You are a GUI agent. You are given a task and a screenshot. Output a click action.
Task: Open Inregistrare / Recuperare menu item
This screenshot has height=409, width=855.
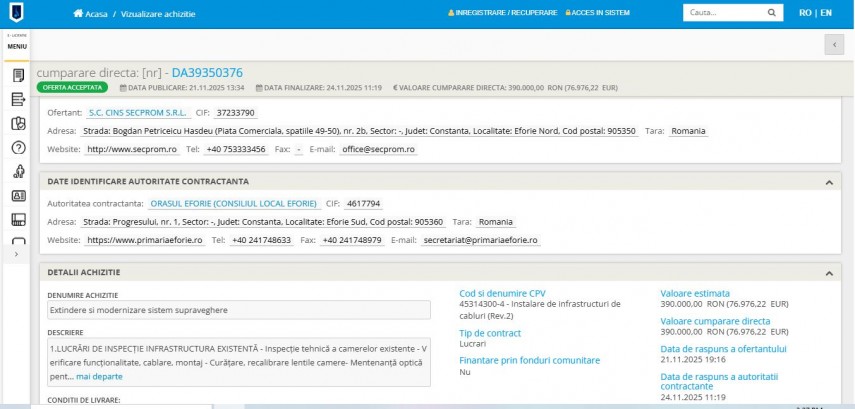pos(504,13)
